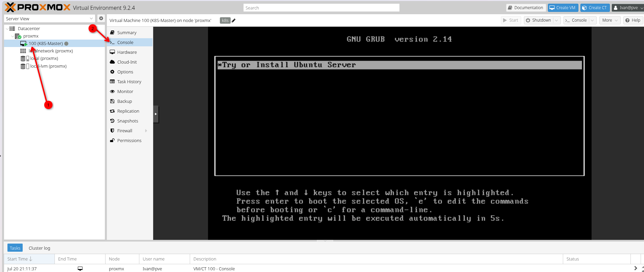The image size is (644, 272).
Task: Click the Shutdown button
Action: (x=538, y=20)
